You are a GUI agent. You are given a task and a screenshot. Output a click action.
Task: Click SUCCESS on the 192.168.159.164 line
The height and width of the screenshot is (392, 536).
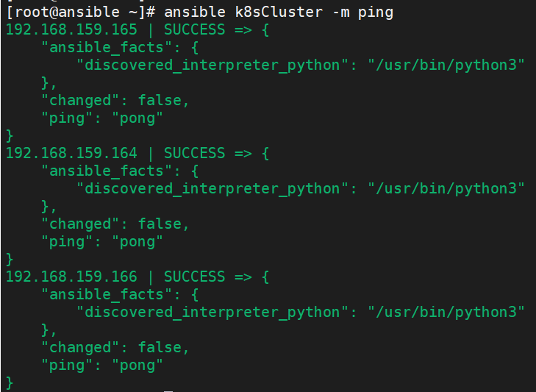pos(194,153)
